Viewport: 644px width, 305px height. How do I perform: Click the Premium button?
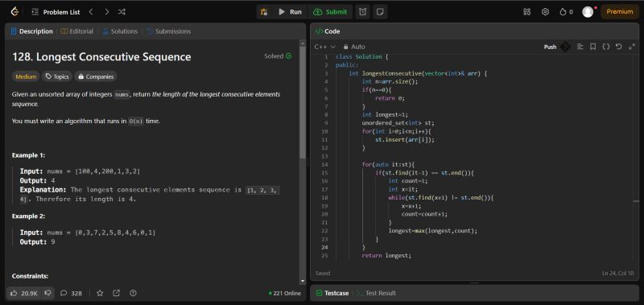pos(619,12)
